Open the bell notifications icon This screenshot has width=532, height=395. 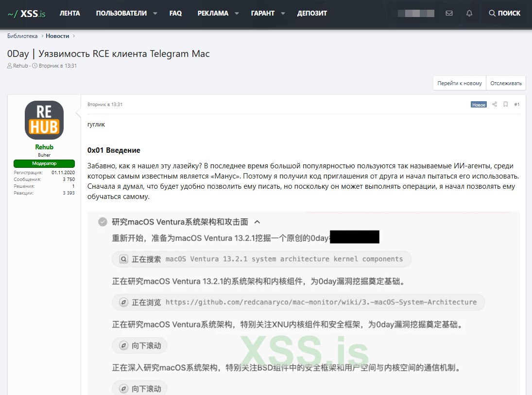(x=469, y=13)
